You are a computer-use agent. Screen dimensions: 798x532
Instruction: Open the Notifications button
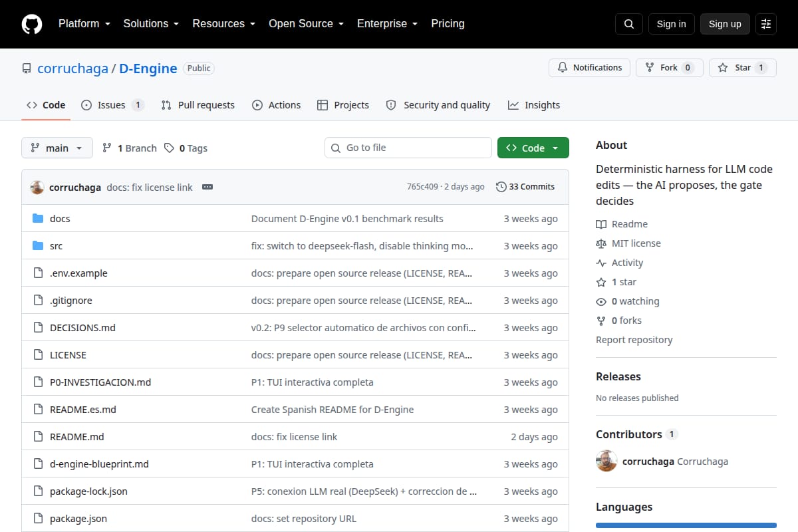[x=589, y=67]
